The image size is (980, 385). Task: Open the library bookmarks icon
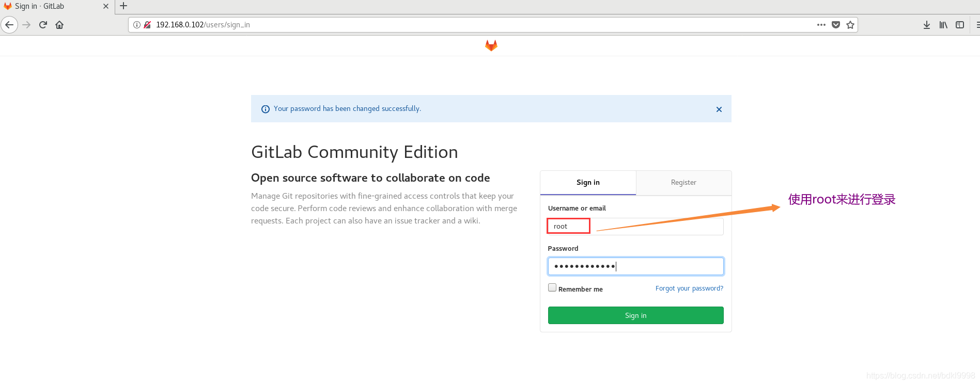pos(943,25)
